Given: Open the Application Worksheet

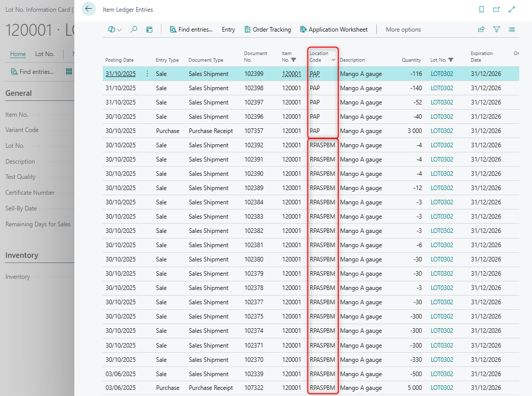Looking at the screenshot, I should tap(334, 30).
